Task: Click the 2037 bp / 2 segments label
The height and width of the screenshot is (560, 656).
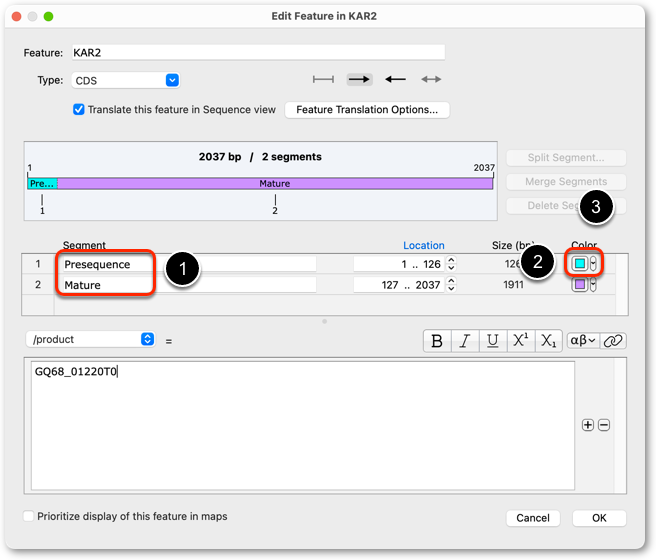Action: coord(260,157)
